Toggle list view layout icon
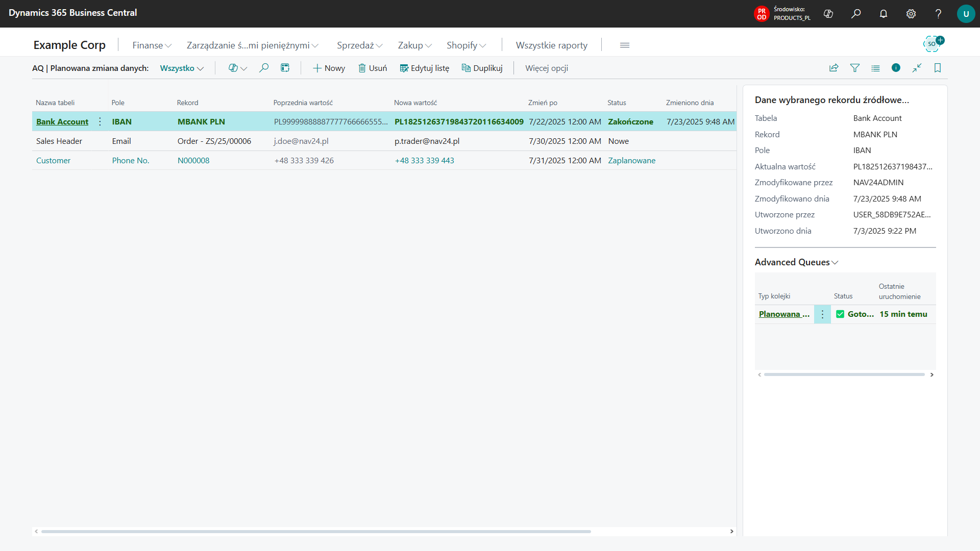Image resolution: width=980 pixels, height=551 pixels. tap(875, 68)
